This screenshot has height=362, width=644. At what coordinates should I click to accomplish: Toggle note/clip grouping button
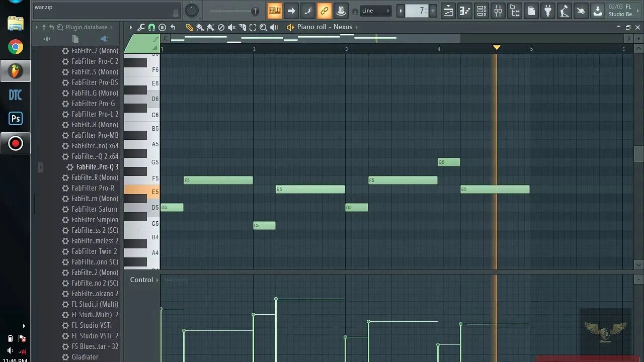pos(308,11)
